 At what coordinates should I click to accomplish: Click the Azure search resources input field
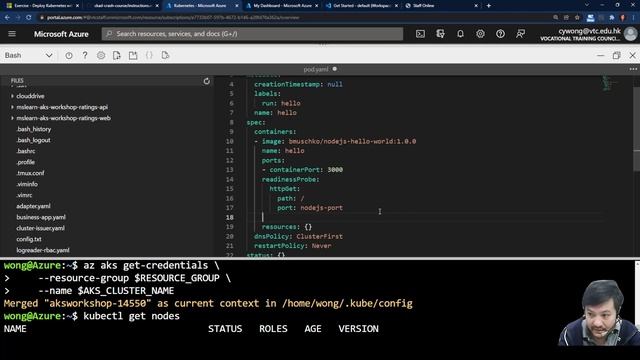tap(252, 34)
